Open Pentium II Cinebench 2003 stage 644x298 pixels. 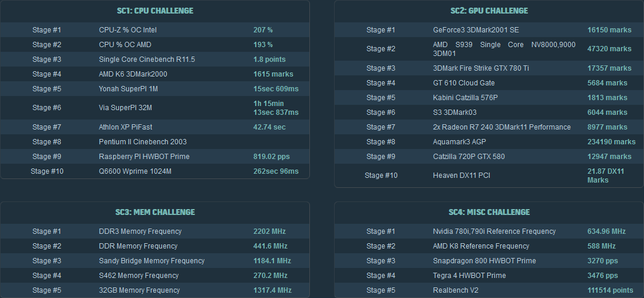(x=141, y=142)
